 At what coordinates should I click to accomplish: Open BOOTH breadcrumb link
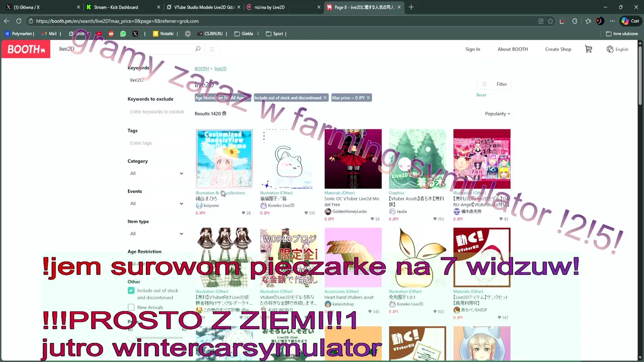point(202,68)
